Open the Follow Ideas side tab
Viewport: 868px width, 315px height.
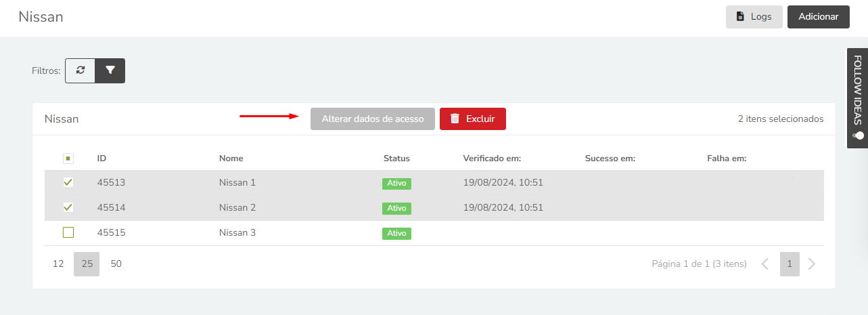[x=857, y=98]
